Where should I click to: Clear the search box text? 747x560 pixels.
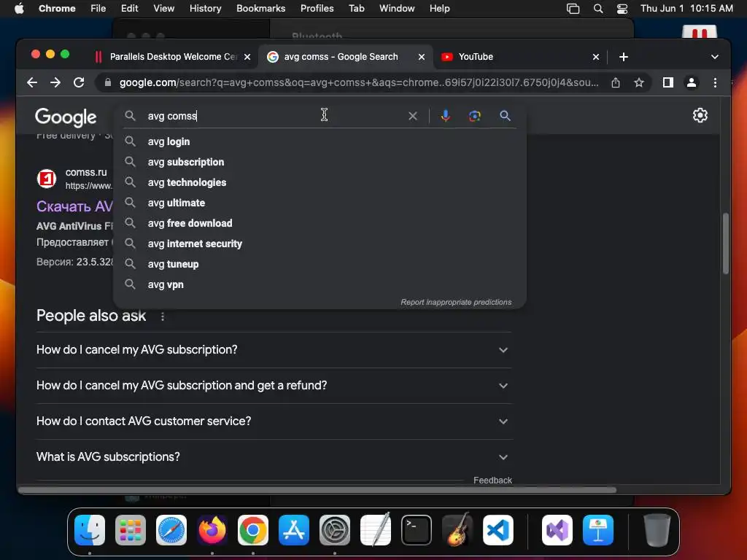pyautogui.click(x=413, y=116)
